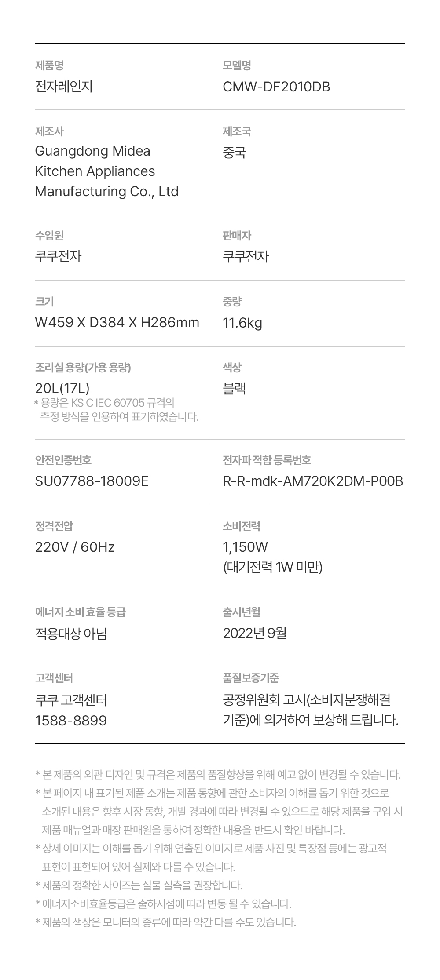Click the KS C IEC 60705 capacity note
Screen dimensions: 440x980
(x=117, y=409)
